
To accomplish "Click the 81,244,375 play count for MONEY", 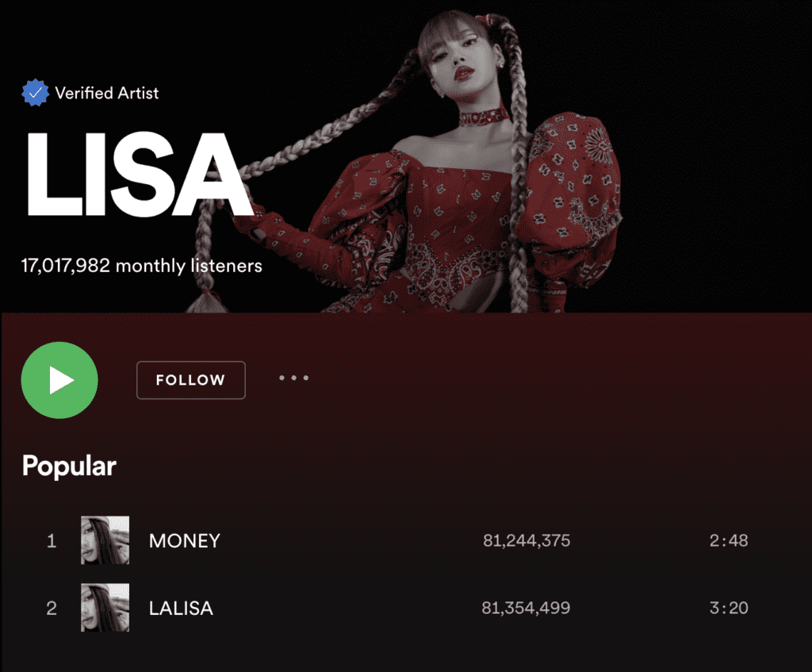I will tap(527, 540).
